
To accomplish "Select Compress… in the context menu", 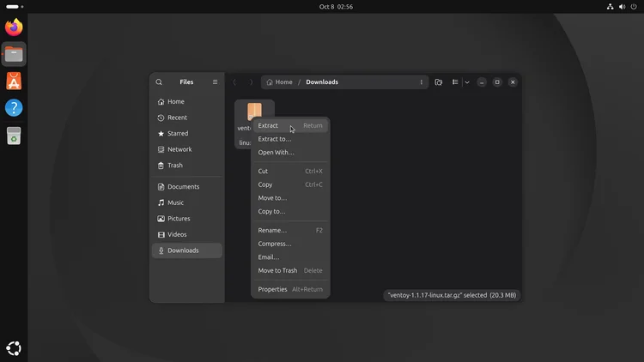I will click(290, 244).
